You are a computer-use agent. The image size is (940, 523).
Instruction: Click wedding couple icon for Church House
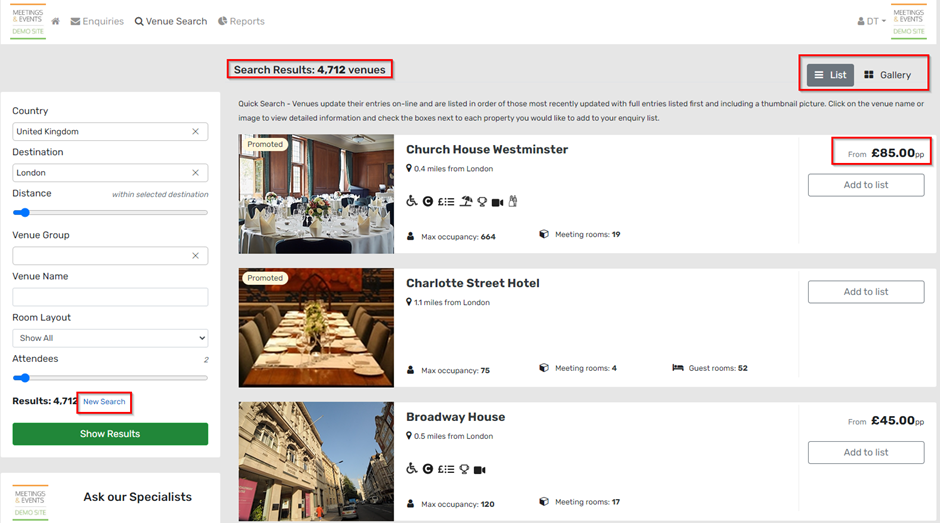[x=513, y=201]
